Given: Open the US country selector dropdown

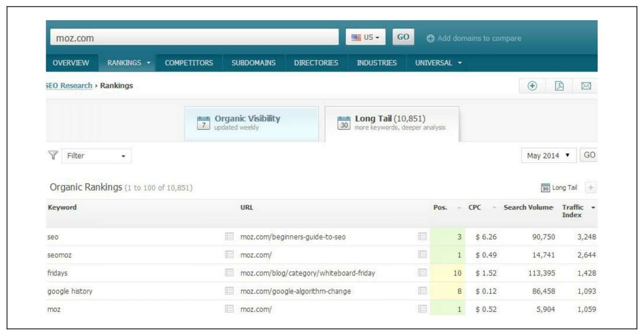Looking at the screenshot, I should [x=365, y=37].
